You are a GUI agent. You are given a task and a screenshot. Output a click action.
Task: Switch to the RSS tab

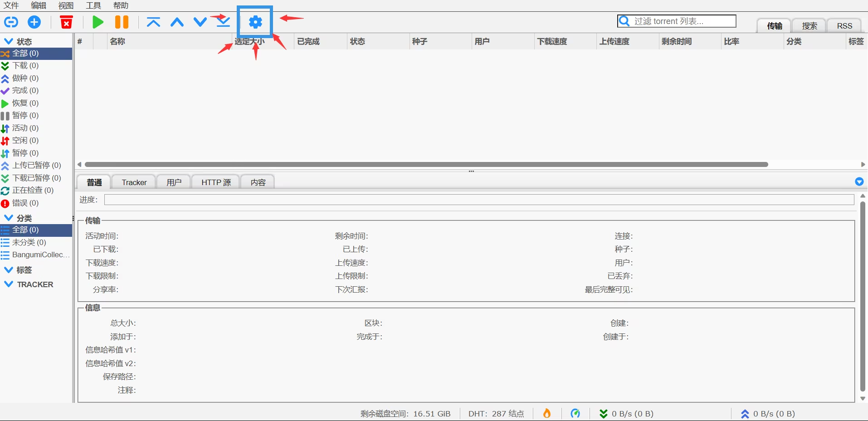pyautogui.click(x=844, y=26)
